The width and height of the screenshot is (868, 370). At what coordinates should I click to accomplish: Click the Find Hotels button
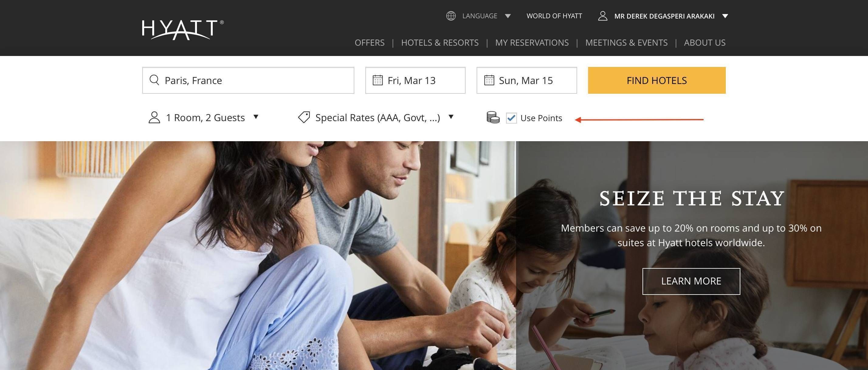(x=656, y=80)
